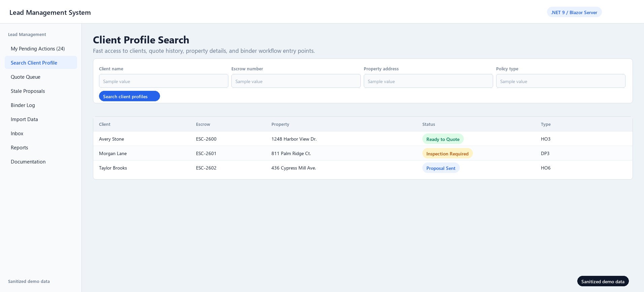
Task: Click property 436 Cypress Mill Ave.
Action: (294, 168)
